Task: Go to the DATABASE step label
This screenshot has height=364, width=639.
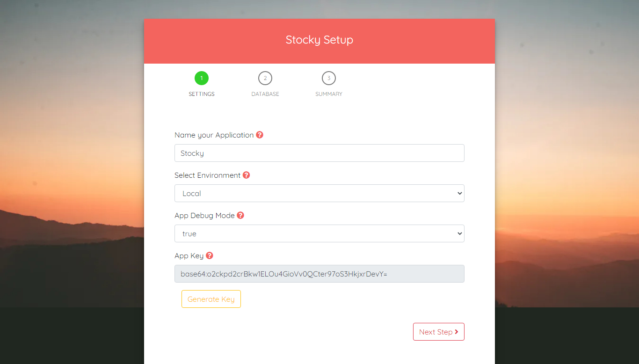Action: tap(265, 94)
